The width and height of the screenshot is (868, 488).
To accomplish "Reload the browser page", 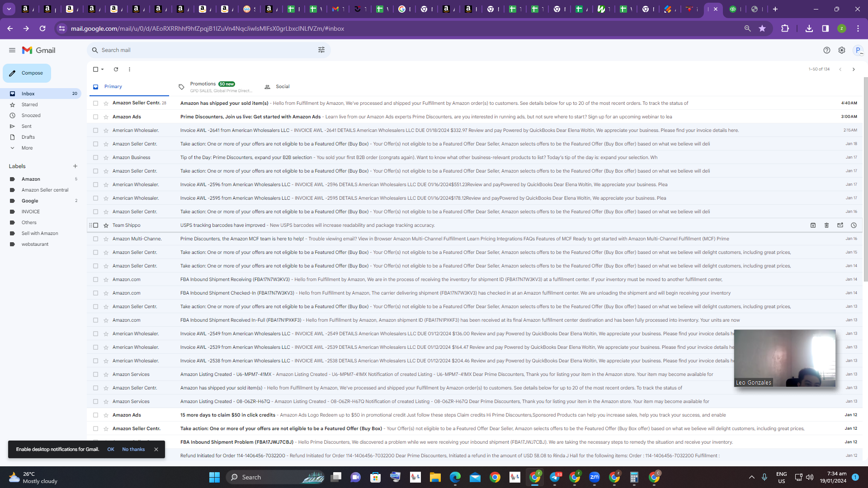I will pos(42,28).
